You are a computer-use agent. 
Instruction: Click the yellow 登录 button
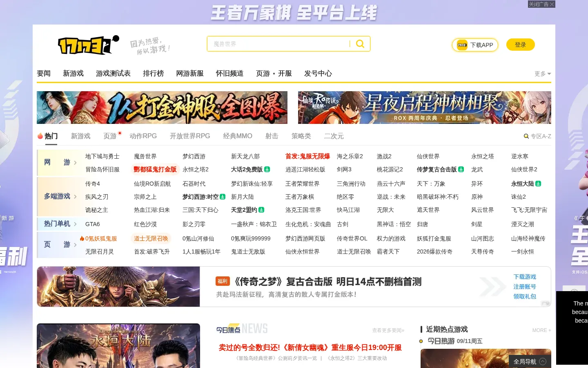pyautogui.click(x=521, y=45)
